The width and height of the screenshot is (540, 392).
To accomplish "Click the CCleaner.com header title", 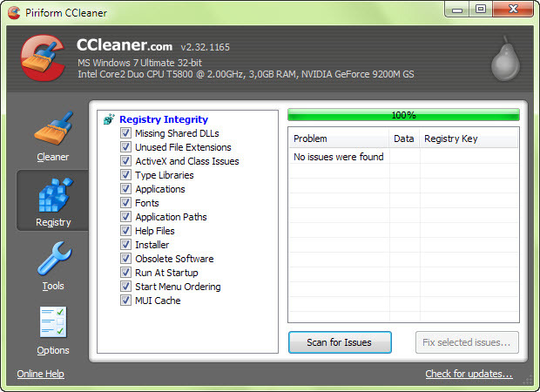I will pyautogui.click(x=125, y=45).
